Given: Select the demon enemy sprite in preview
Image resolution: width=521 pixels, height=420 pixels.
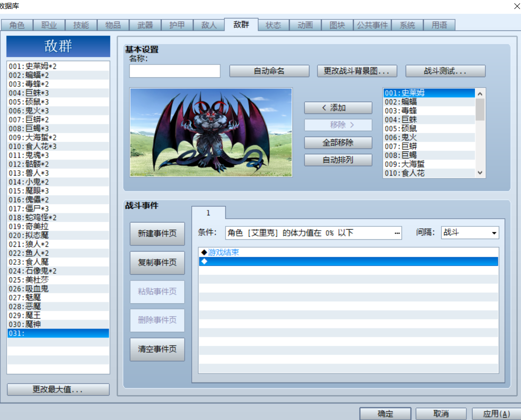Looking at the screenshot, I should 211,133.
